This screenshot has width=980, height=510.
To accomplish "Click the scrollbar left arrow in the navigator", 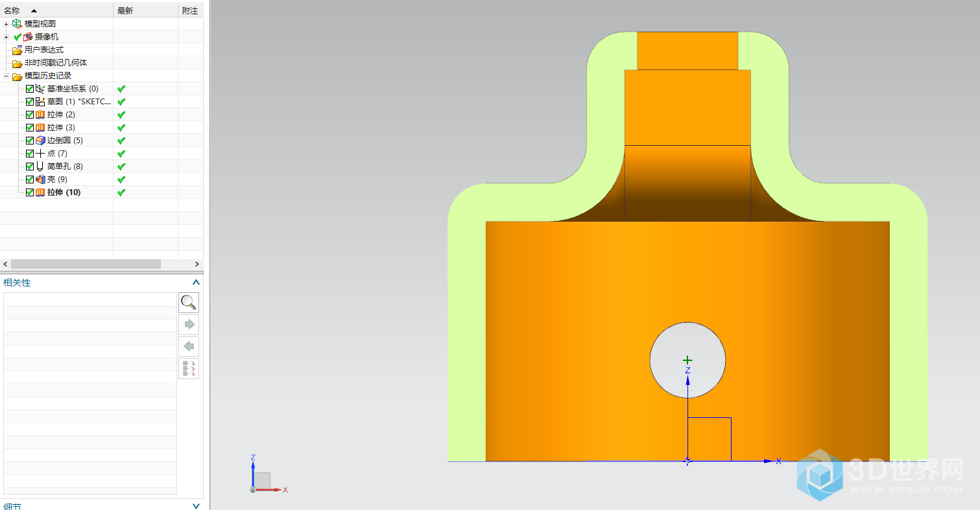I will coord(5,264).
